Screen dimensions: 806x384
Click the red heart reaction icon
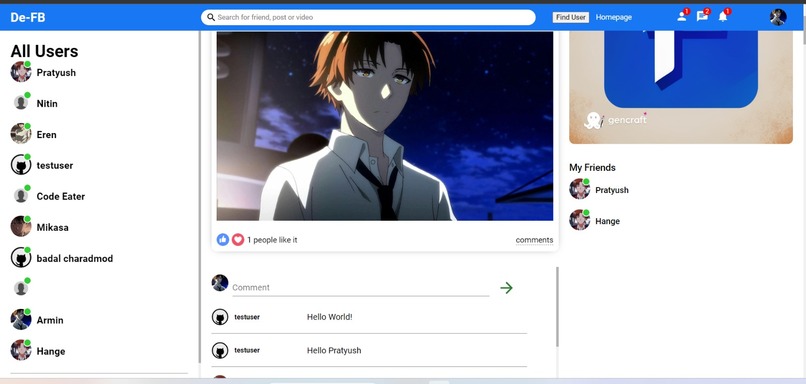[x=237, y=240]
